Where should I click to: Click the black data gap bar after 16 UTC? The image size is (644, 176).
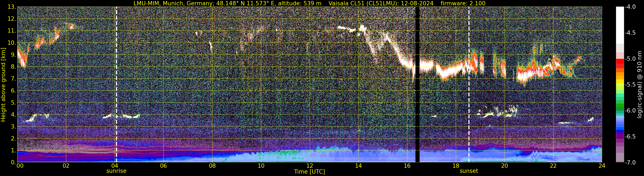pyautogui.click(x=417, y=85)
